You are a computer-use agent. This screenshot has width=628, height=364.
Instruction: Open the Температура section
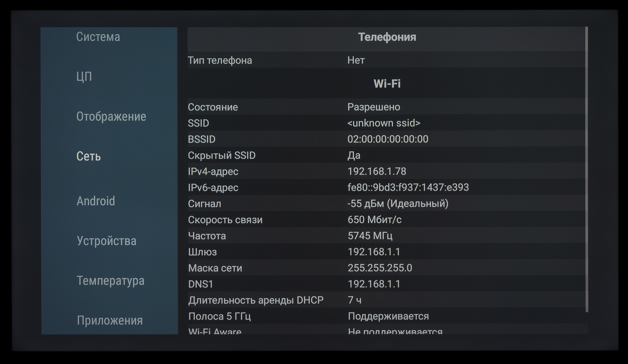(x=111, y=280)
